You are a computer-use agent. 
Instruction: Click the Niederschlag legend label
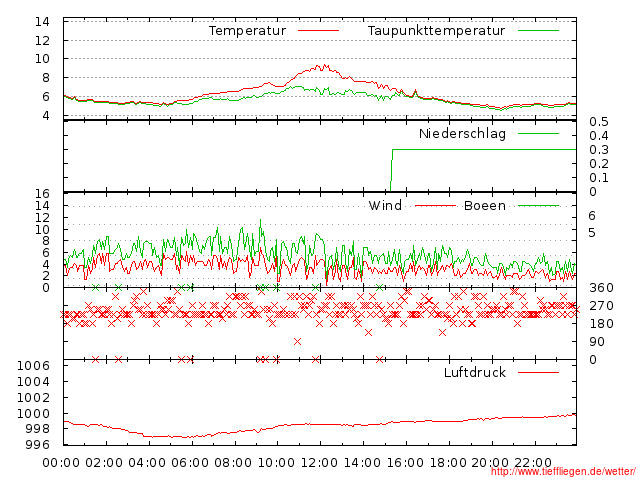(x=462, y=134)
